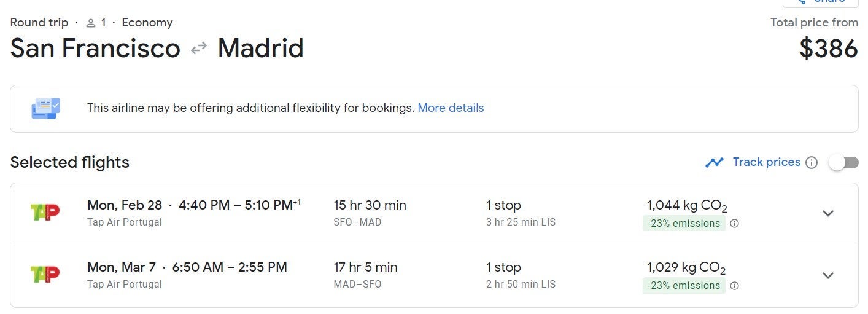Click the info icon beside Track prices
The image size is (868, 314).
coord(812,162)
